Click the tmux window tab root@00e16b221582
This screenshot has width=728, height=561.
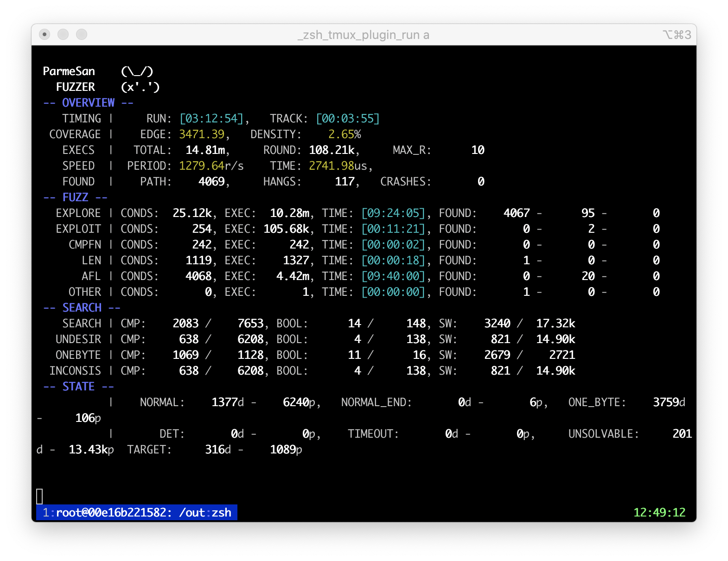137,512
